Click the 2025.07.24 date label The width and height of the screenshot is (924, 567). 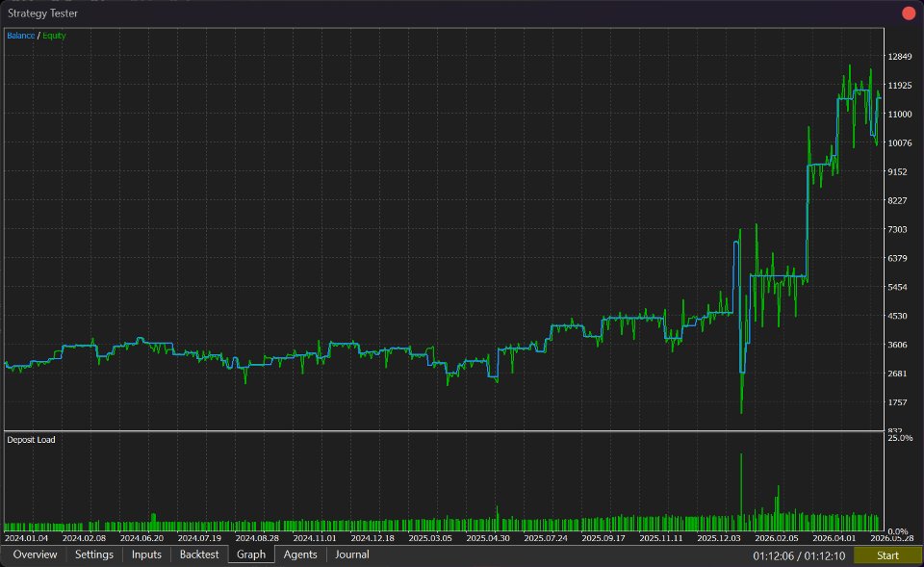point(546,538)
